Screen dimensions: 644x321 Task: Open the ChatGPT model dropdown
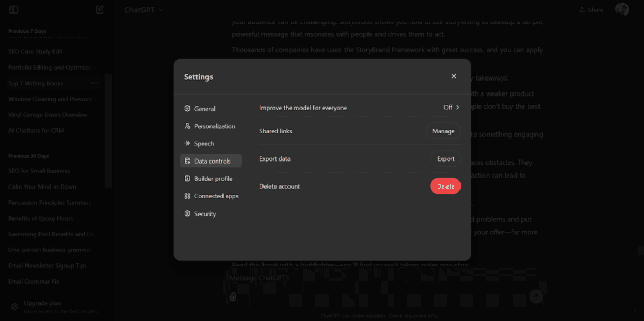[x=143, y=10]
